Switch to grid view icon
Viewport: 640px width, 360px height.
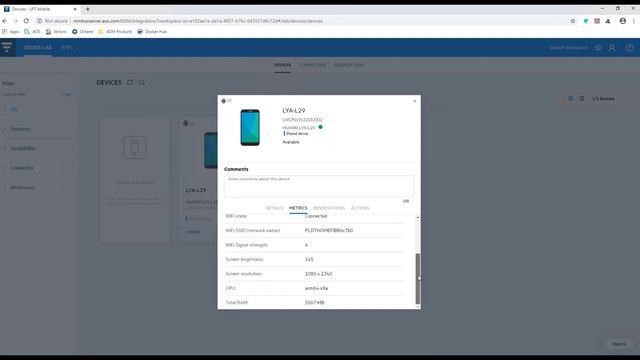tap(571, 99)
